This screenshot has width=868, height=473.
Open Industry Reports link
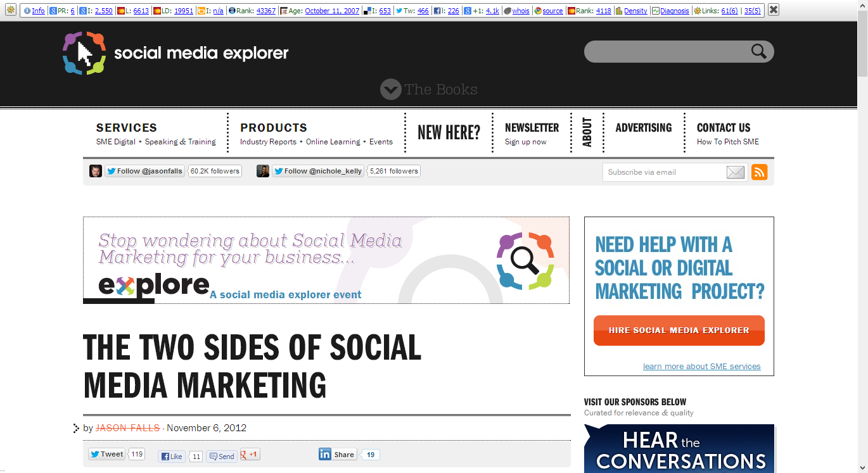(268, 142)
